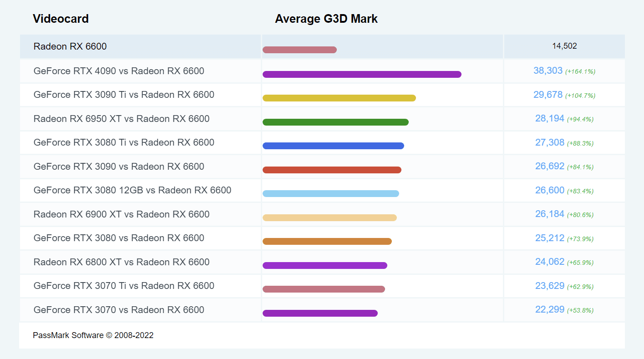Viewport: 644px width, 359px height.
Task: Click the +88.3% percentage label
Action: [x=580, y=143]
